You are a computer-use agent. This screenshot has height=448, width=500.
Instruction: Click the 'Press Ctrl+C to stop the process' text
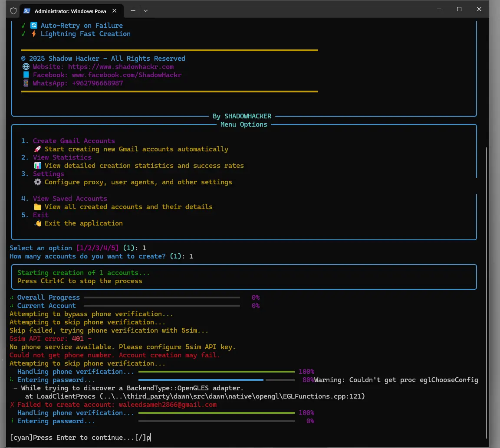pos(80,281)
